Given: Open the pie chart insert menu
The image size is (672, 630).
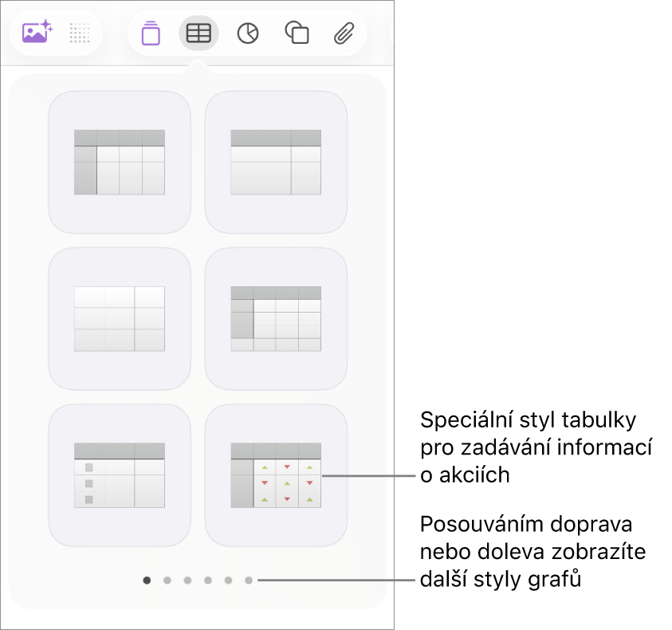Looking at the screenshot, I should tap(248, 33).
